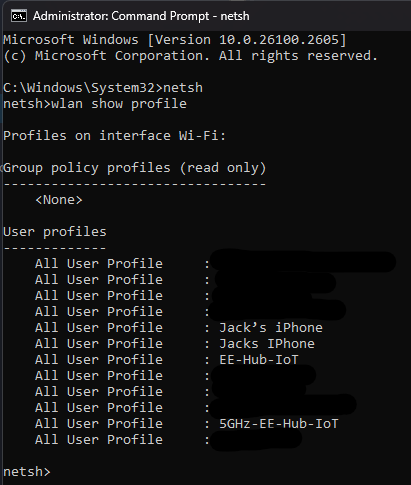Click the dashed line below 'User profiles'
Image resolution: width=411 pixels, height=485 pixels.
point(55,248)
